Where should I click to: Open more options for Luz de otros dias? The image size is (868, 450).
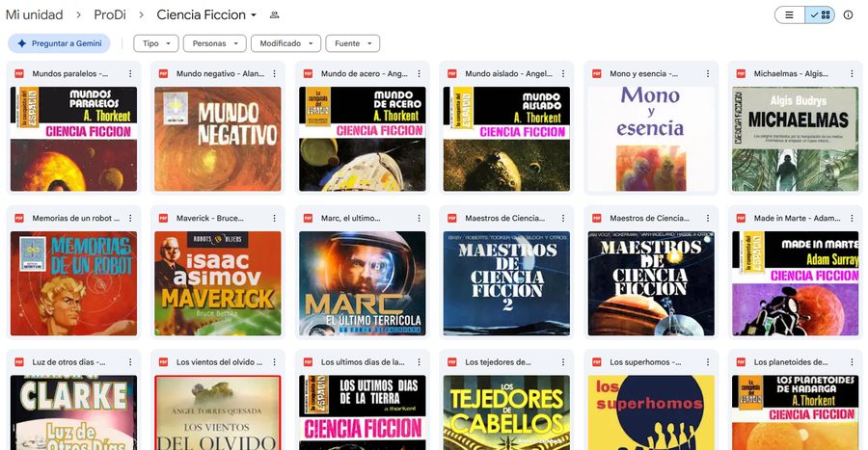pyautogui.click(x=130, y=362)
